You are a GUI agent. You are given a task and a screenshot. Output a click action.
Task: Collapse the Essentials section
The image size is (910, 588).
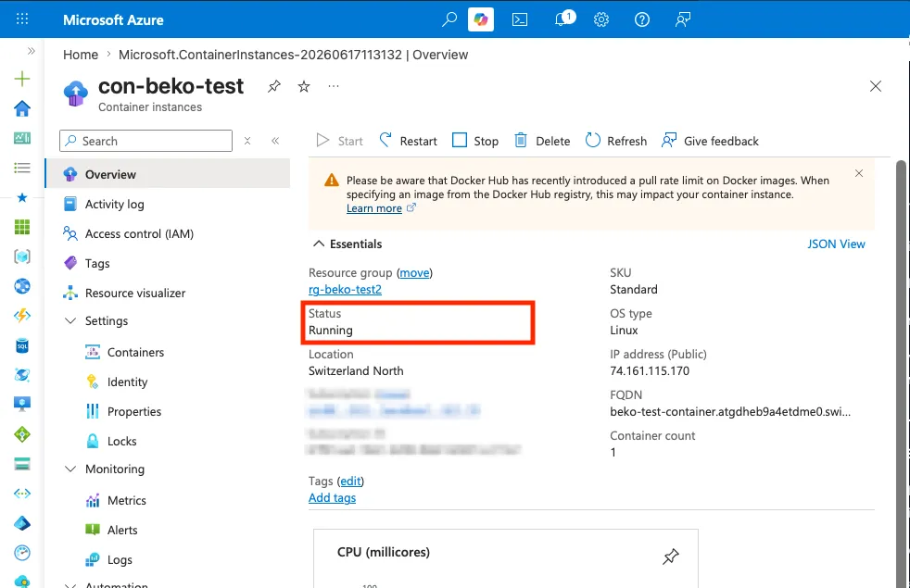click(x=319, y=244)
